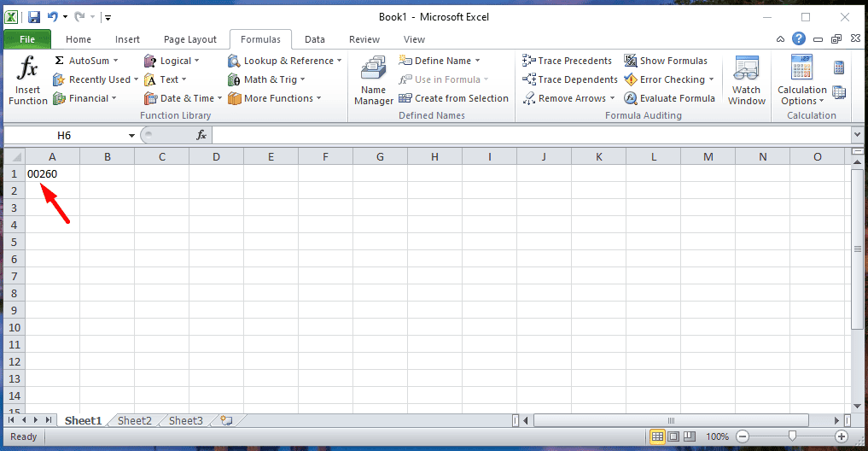The height and width of the screenshot is (451, 868).
Task: Open the Lookup & Reference dropdown
Action: (x=339, y=61)
